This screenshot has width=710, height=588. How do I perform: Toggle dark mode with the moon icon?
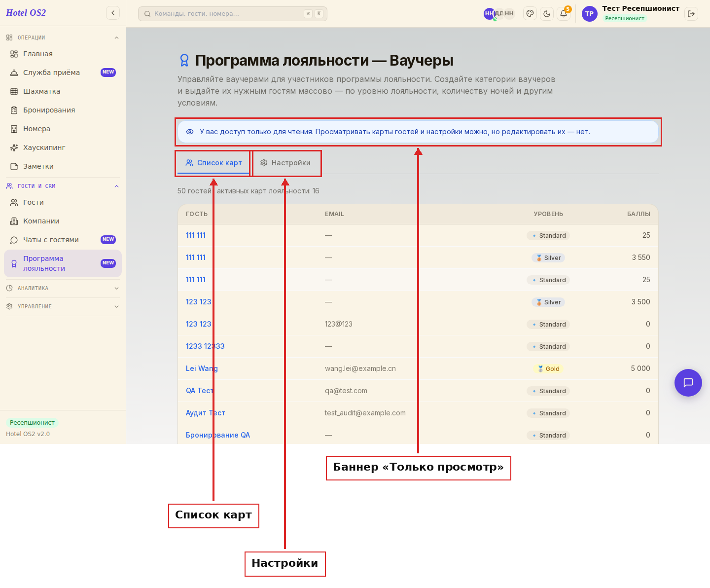547,14
